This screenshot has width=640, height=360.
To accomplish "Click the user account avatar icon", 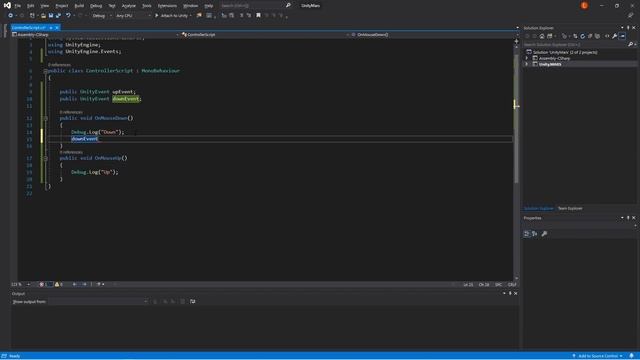I will tap(584, 6).
